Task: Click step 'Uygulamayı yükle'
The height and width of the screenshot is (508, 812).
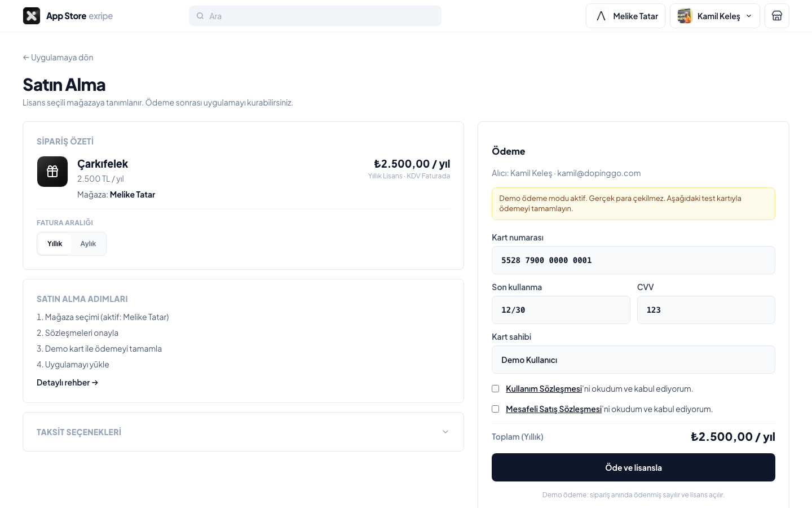Action: 73,365
